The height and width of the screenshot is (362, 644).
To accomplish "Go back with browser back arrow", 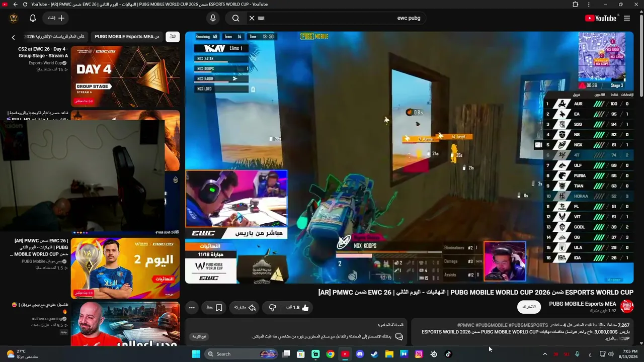I will [x=15, y=5].
